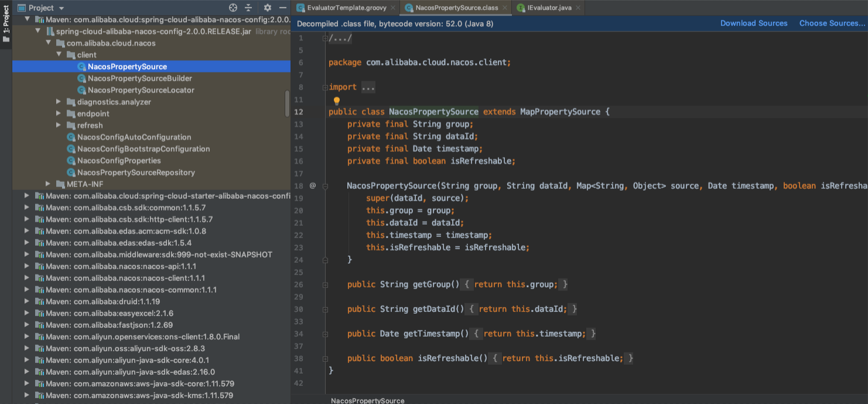Expand the META-INF node
The width and height of the screenshot is (868, 404).
48,184
